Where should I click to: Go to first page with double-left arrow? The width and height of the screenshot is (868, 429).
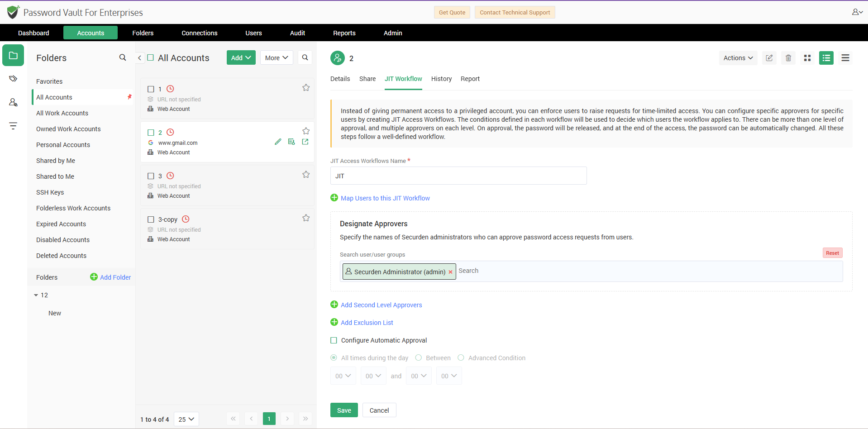click(233, 419)
